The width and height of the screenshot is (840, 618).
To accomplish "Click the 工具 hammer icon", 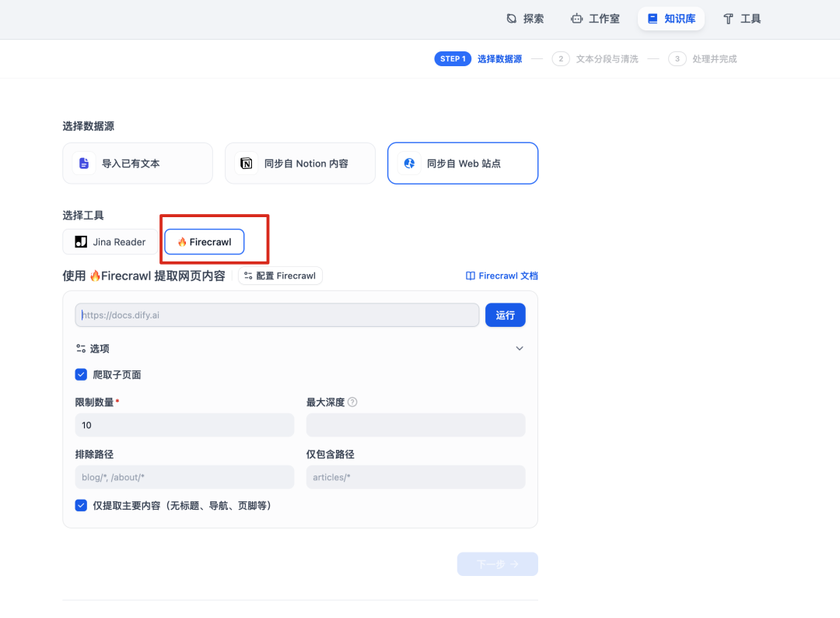I will pyautogui.click(x=729, y=19).
